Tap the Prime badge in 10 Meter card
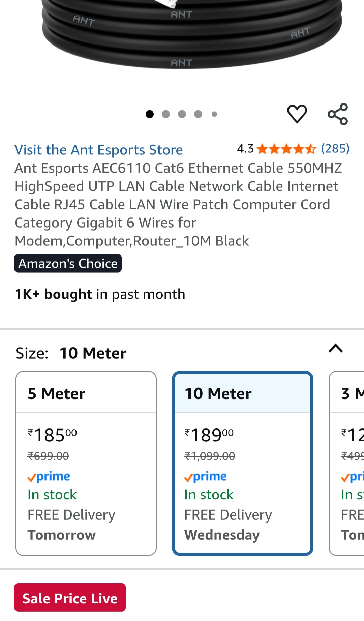This screenshot has width=364, height=621. [206, 477]
